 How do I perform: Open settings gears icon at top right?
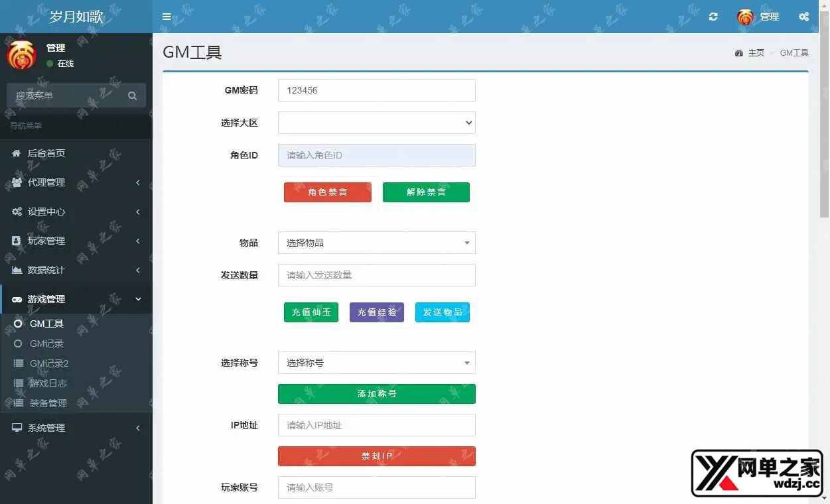[803, 17]
